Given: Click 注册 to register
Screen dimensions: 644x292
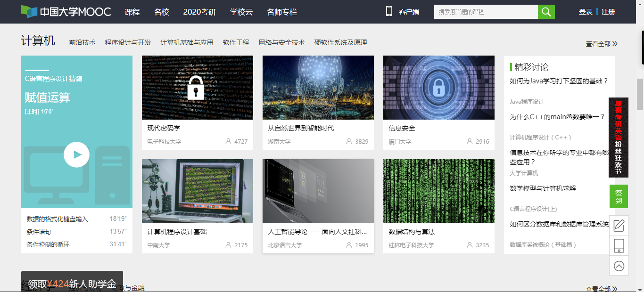Looking at the screenshot, I should click(609, 12).
